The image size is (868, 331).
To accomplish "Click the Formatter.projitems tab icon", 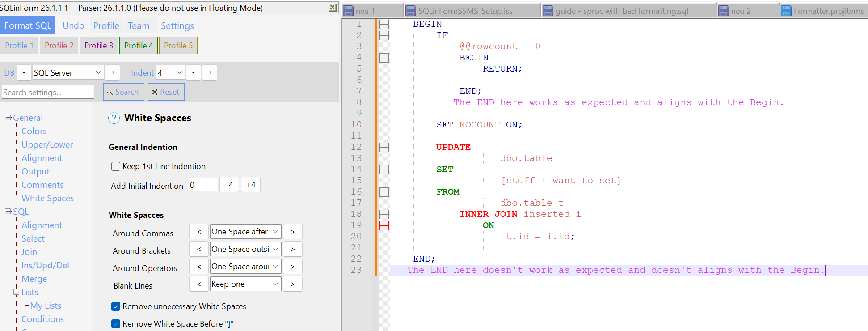I will (x=786, y=11).
